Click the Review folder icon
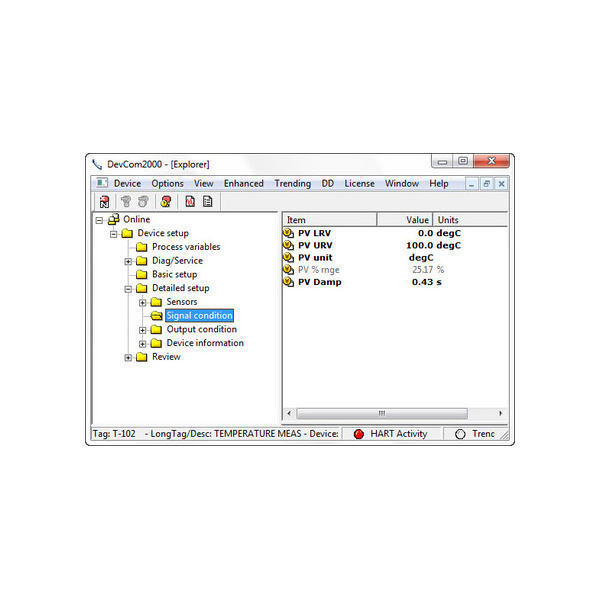This screenshot has width=600, height=600. tap(142, 357)
